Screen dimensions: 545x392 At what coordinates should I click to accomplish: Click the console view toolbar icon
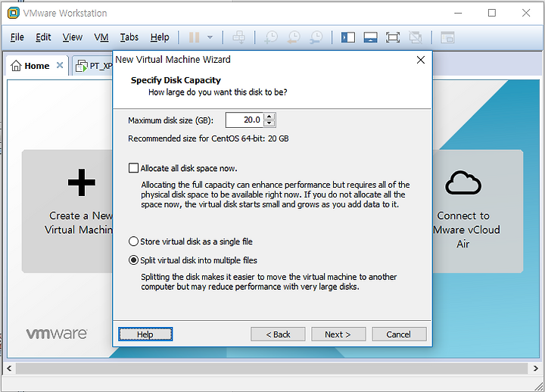(447, 37)
